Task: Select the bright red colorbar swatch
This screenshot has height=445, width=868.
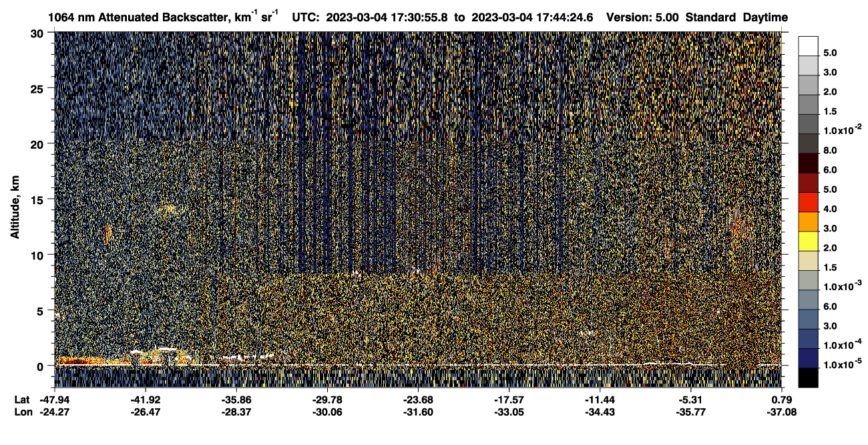Action: (808, 202)
